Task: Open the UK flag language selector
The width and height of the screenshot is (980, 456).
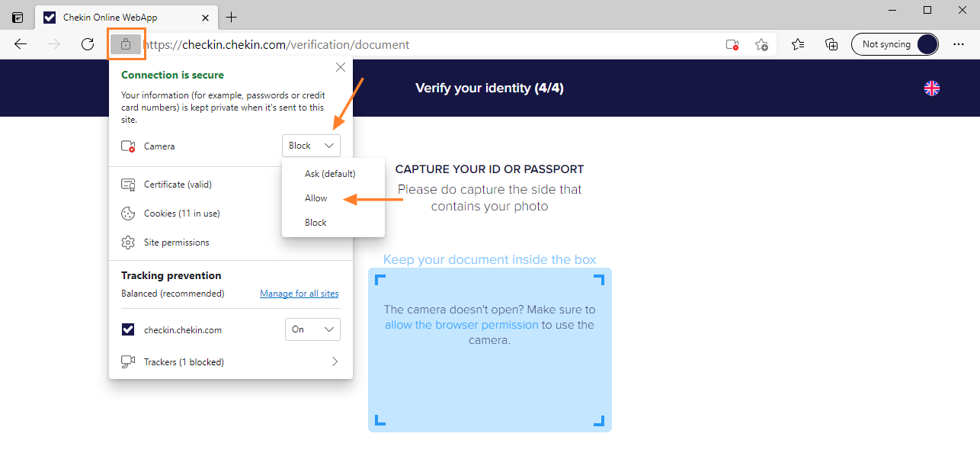Action: [x=932, y=88]
